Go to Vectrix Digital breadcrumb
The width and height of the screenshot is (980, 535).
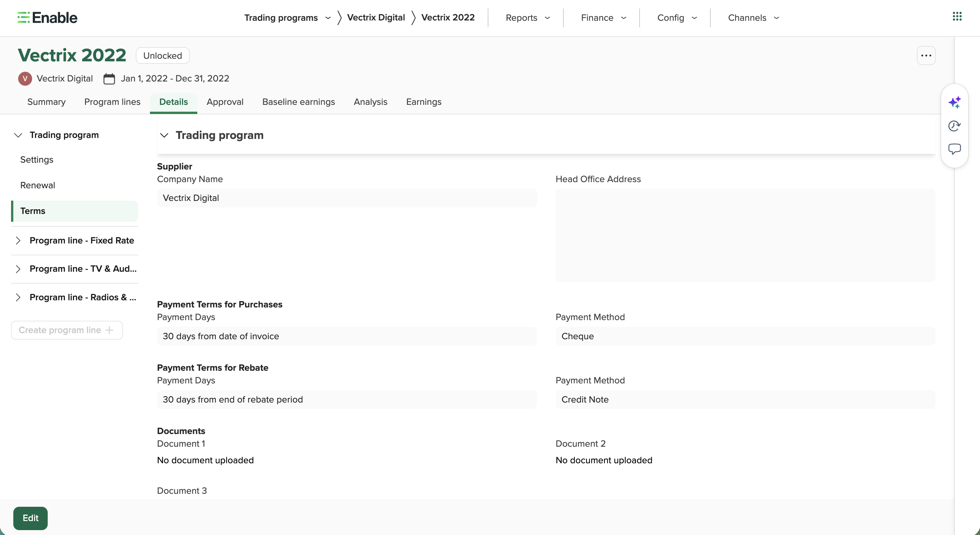click(376, 18)
